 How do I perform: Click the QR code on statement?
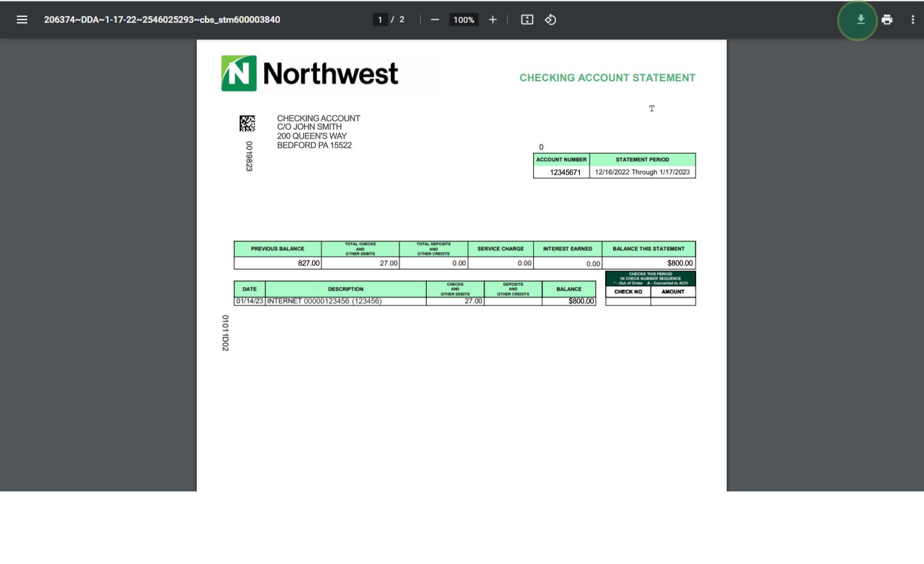(247, 123)
